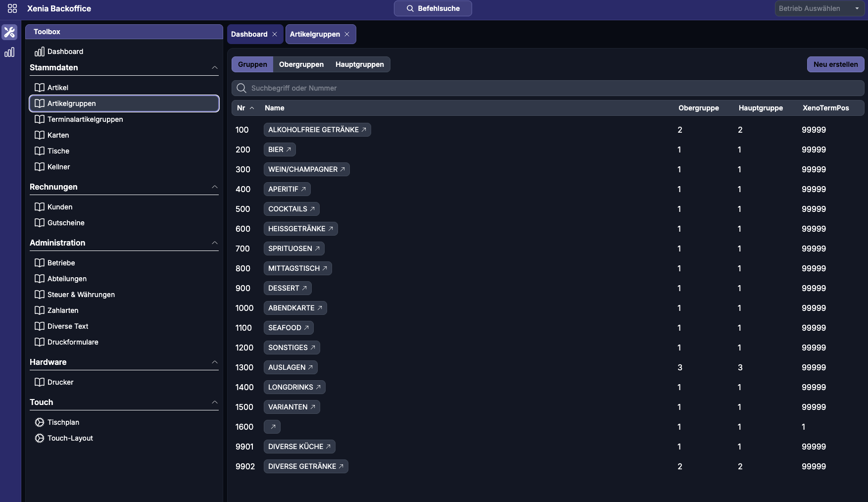Switch to the Hauptgruppen tab
The image size is (868, 502).
(x=359, y=64)
